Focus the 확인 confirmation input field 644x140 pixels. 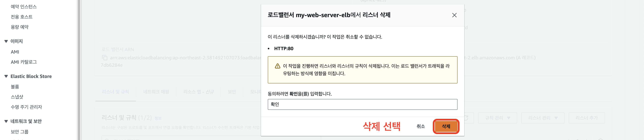(362, 104)
